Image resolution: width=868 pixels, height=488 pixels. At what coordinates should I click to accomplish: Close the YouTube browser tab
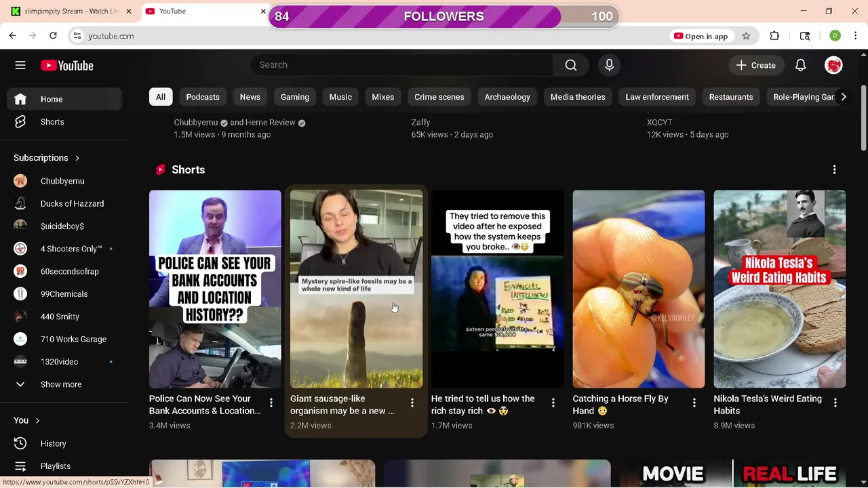(263, 12)
